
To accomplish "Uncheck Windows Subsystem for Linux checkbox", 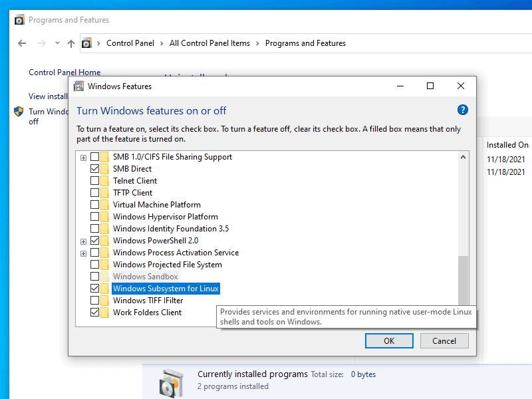I will (94, 289).
